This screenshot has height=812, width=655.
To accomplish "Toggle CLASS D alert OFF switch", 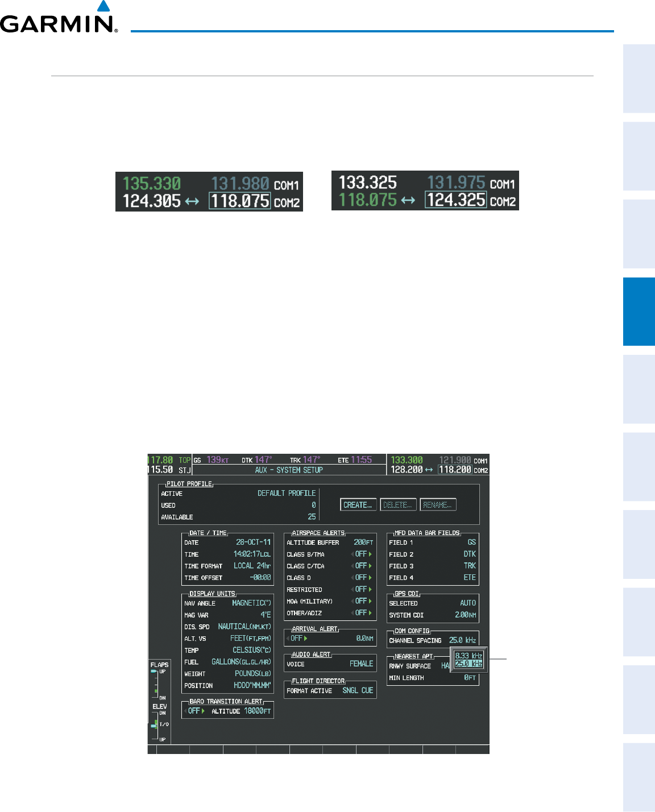I will tap(362, 577).
